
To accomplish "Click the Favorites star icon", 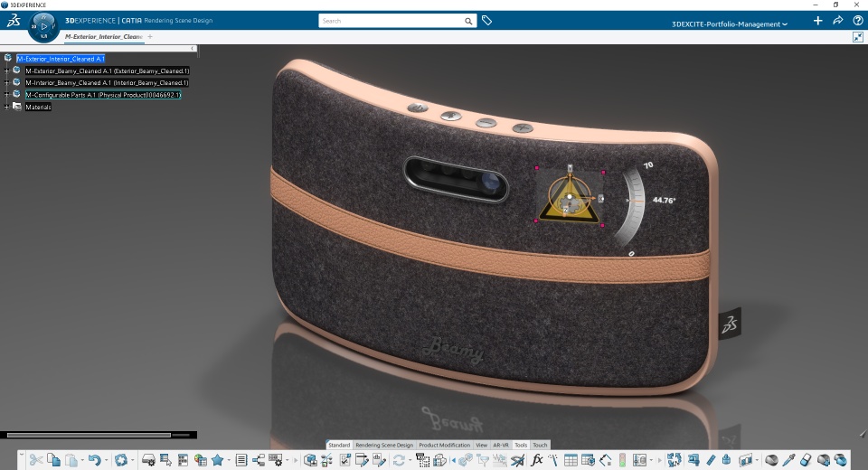I will pyautogui.click(x=218, y=460).
